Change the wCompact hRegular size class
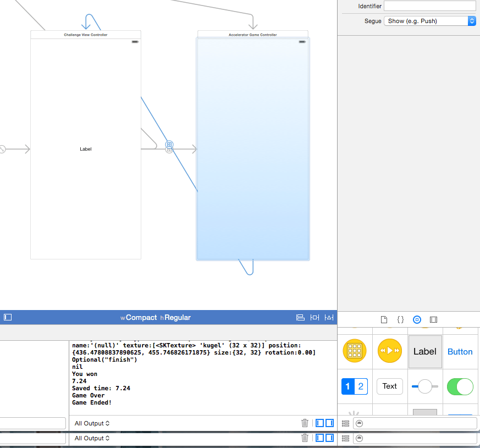The height and width of the screenshot is (448, 480). [x=156, y=318]
